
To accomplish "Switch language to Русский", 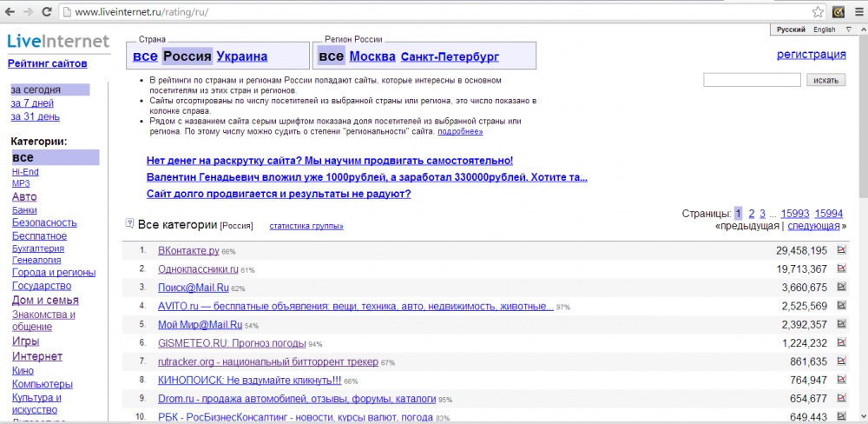I will coord(791,30).
